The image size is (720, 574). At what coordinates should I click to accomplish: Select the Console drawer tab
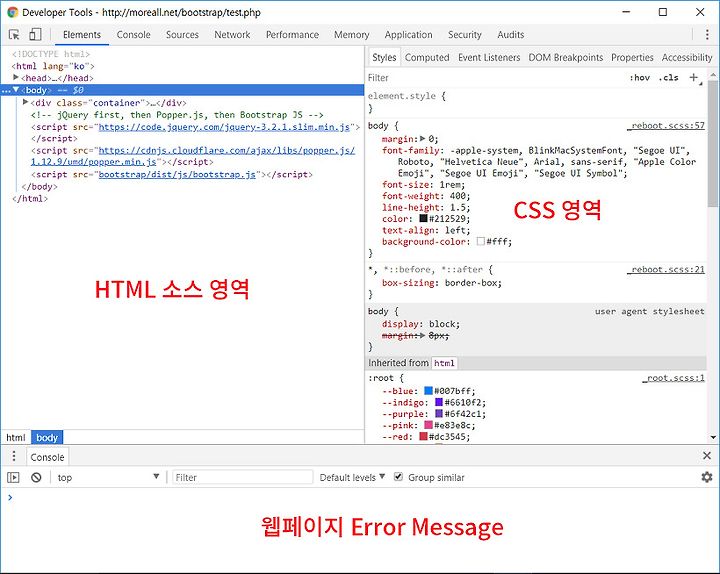[x=47, y=457]
